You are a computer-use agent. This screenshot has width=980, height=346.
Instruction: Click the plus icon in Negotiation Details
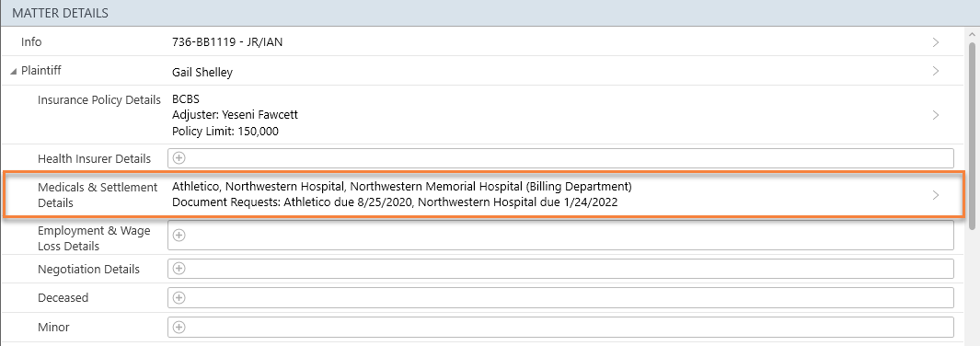click(179, 268)
